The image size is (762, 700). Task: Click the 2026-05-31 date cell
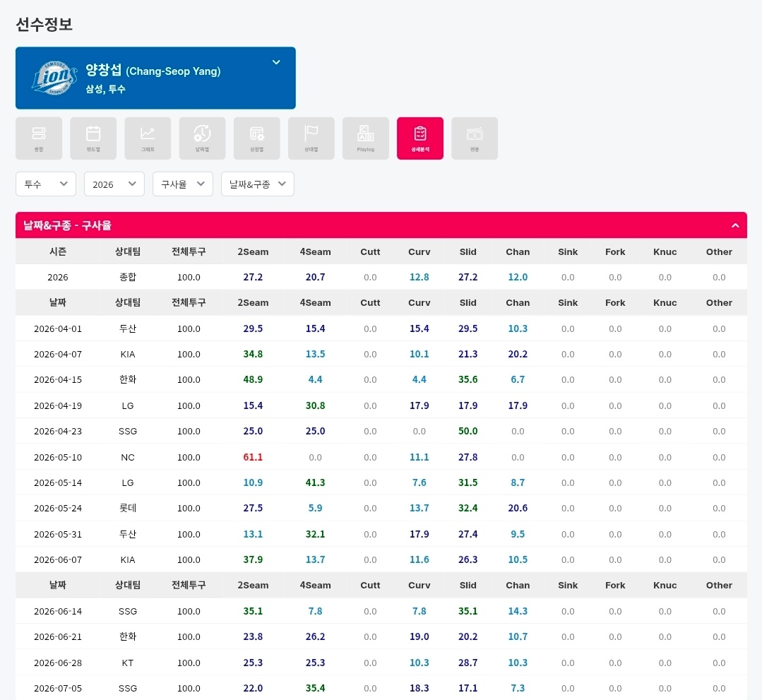tap(58, 534)
